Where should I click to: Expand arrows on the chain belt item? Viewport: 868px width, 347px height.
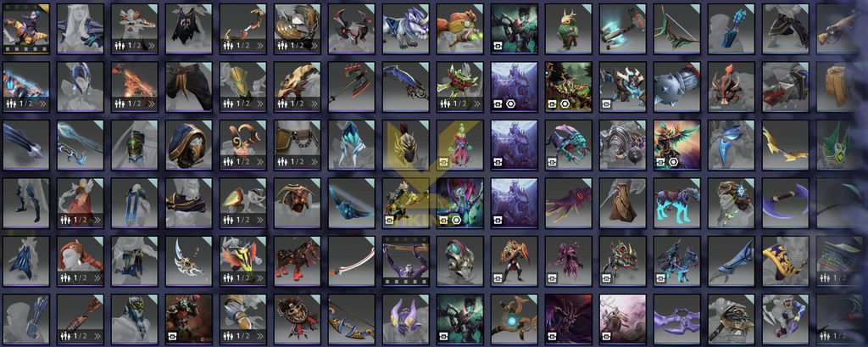(x=314, y=162)
